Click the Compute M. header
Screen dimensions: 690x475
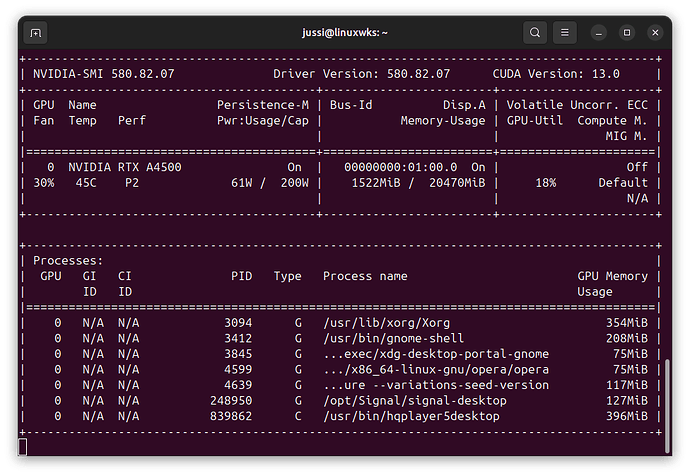point(612,121)
